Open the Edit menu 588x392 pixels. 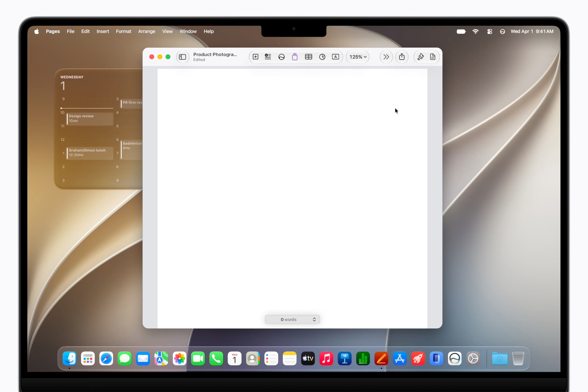click(x=85, y=31)
